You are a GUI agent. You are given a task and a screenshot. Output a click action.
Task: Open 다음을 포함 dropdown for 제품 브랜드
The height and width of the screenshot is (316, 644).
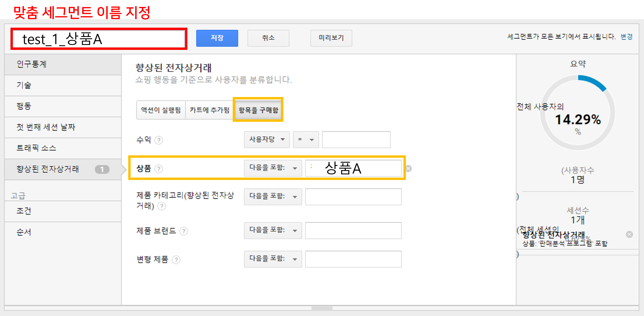(x=273, y=230)
